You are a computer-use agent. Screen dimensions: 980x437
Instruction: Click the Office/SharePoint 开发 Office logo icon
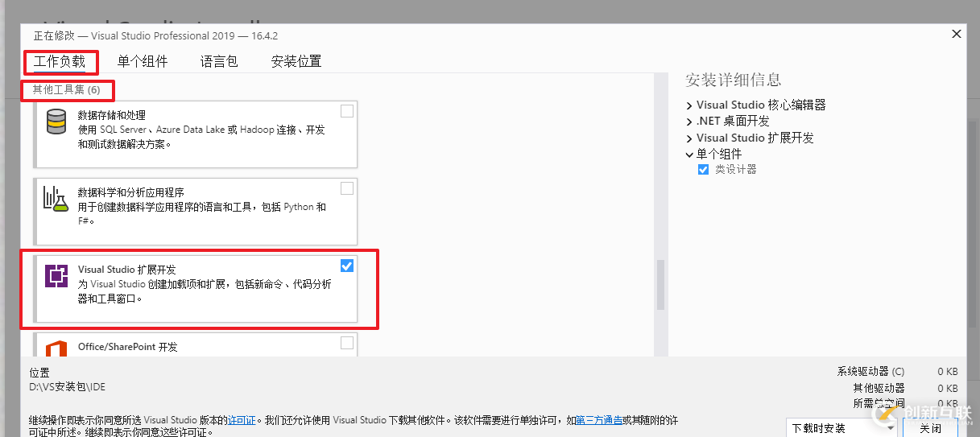(56, 348)
